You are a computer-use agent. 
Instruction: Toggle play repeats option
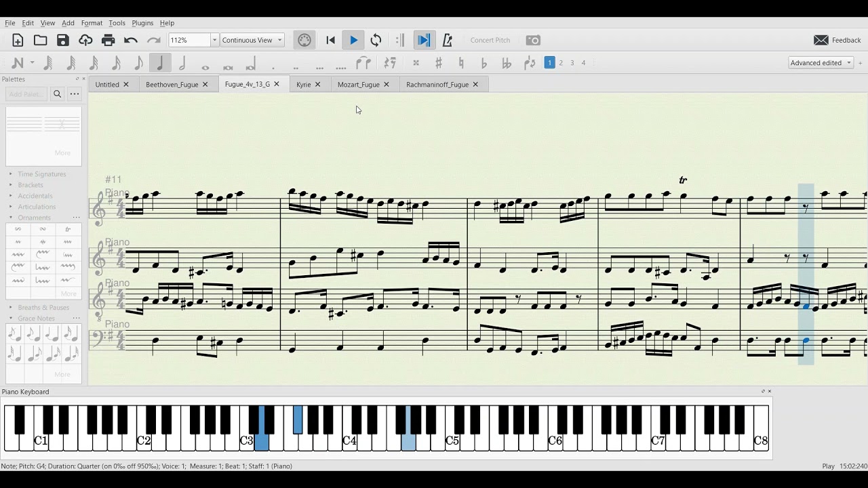tap(400, 41)
